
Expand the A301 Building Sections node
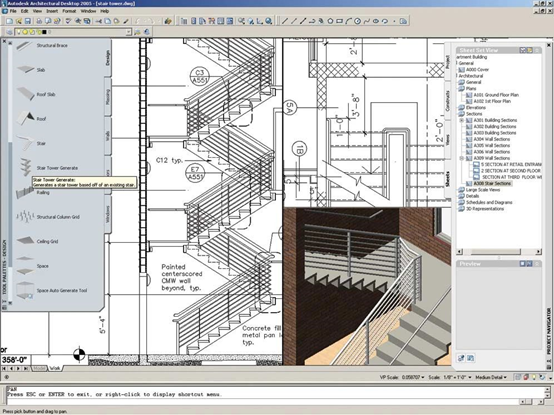pos(462,120)
